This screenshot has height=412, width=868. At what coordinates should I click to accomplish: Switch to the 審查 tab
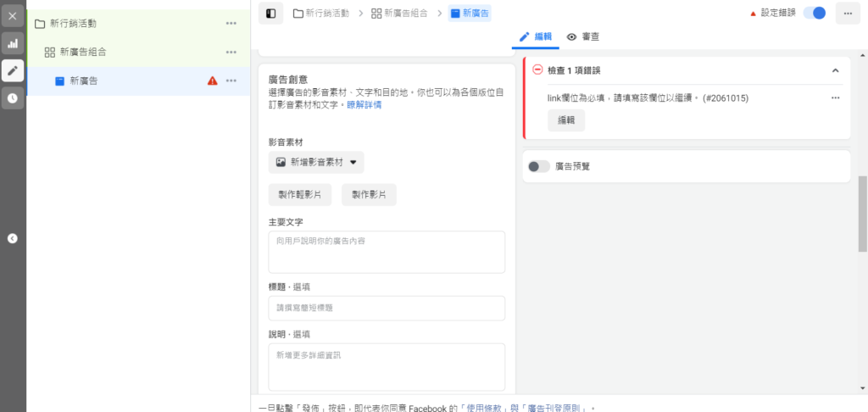[x=583, y=36]
